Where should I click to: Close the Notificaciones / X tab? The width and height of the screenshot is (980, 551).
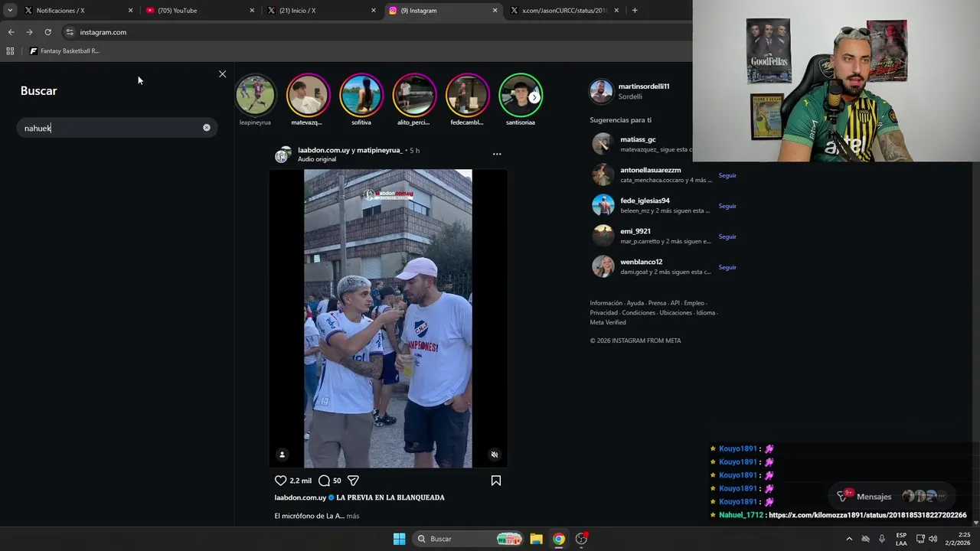click(130, 11)
